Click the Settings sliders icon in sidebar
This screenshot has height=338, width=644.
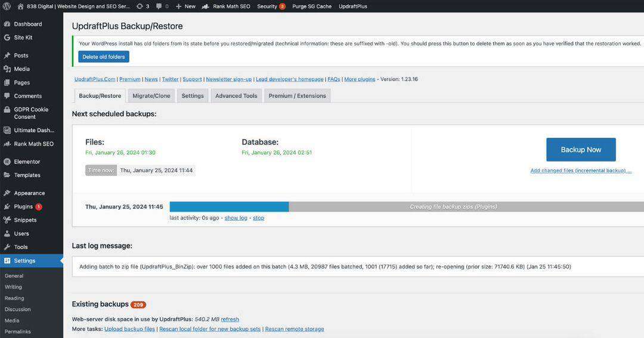coord(7,261)
